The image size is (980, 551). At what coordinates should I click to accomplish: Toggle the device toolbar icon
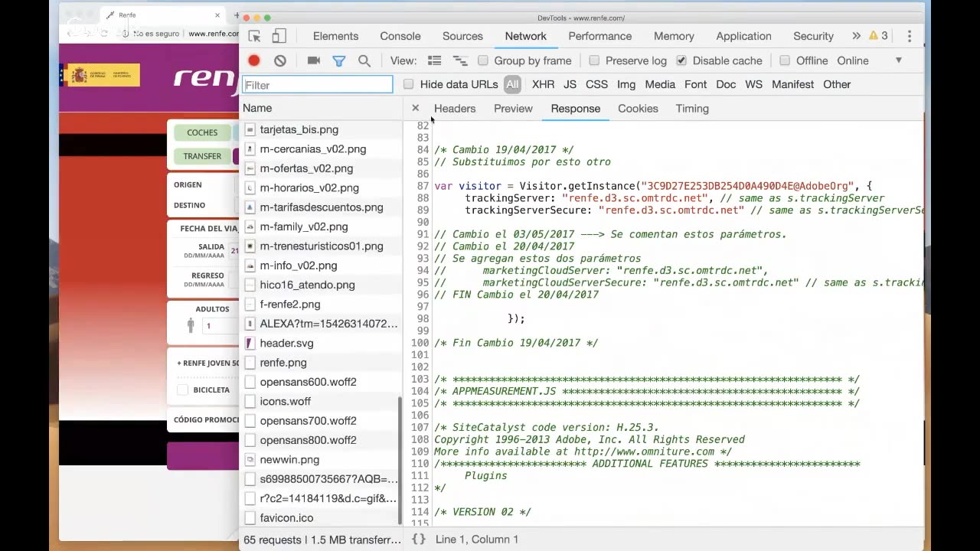tap(279, 36)
